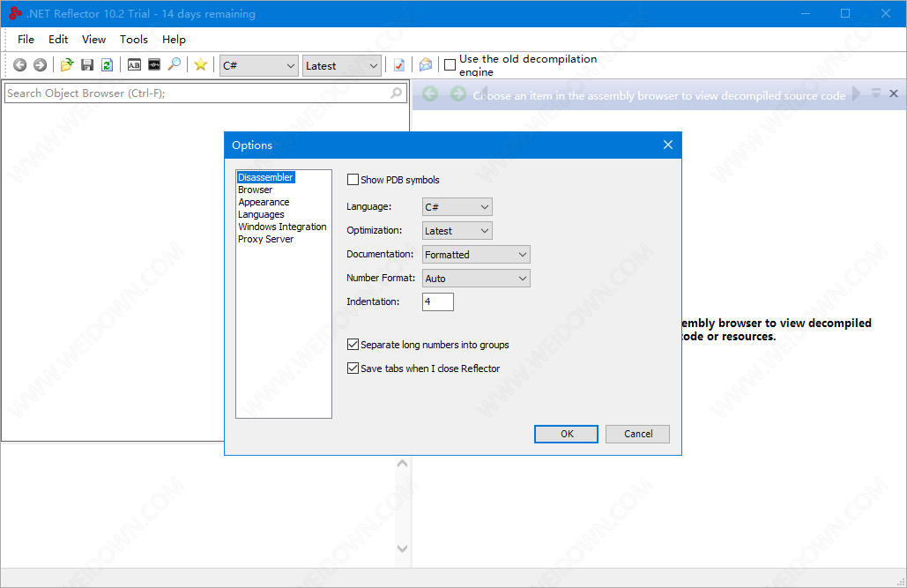Open the Language dropdown in Options
907x588 pixels.
point(457,206)
